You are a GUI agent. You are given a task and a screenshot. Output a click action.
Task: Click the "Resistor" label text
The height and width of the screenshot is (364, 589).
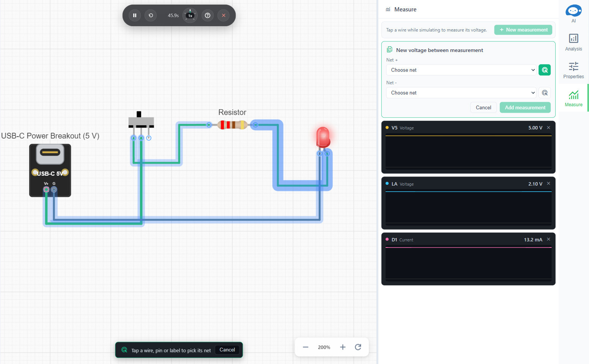[x=232, y=112]
